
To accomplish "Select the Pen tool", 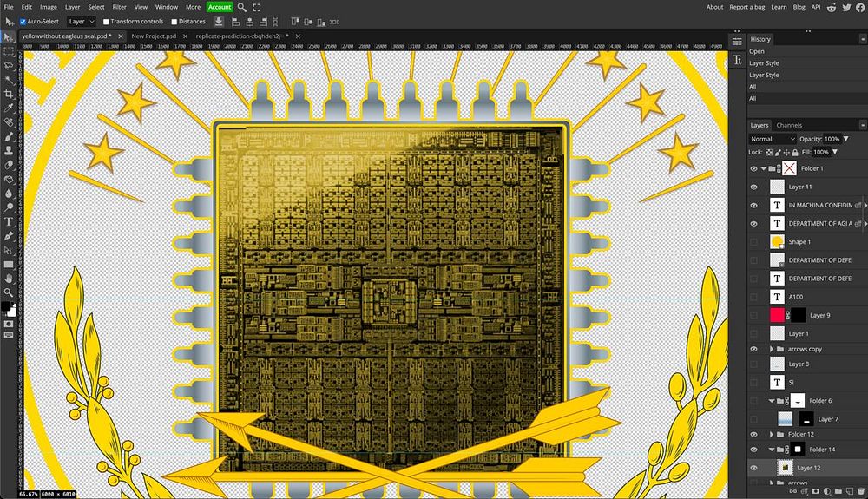I will click(x=9, y=236).
